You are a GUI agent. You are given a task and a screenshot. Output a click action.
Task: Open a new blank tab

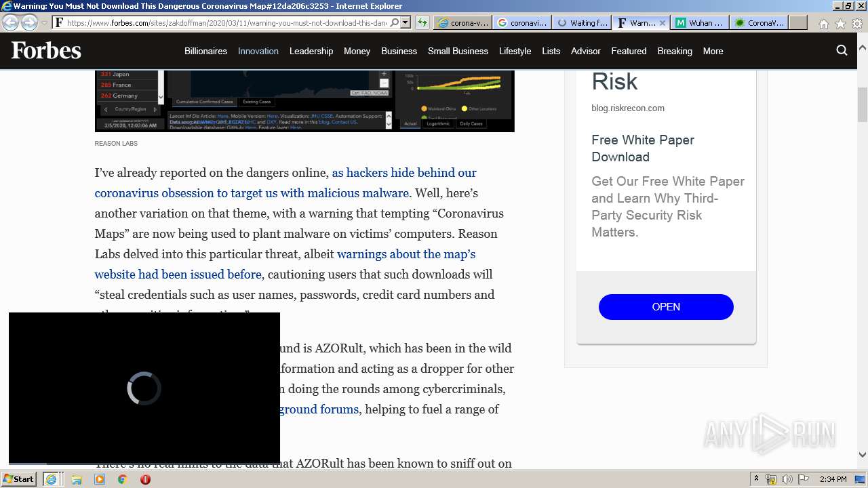pyautogui.click(x=798, y=22)
